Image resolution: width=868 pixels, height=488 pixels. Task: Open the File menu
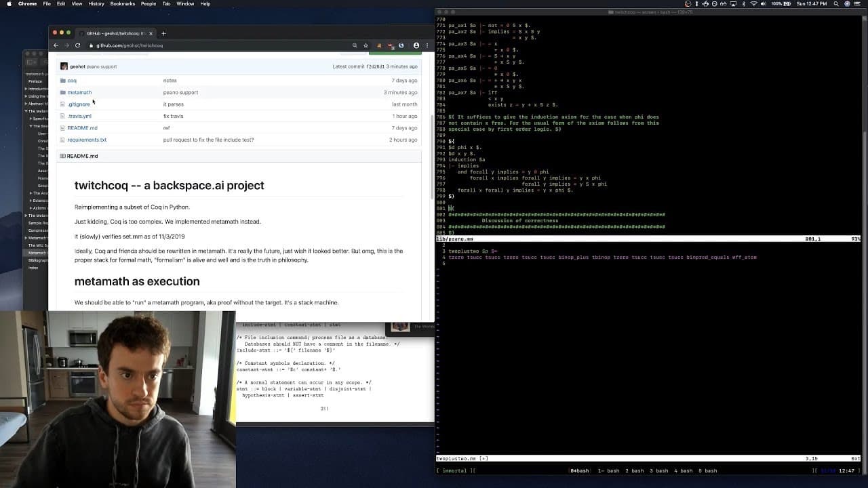click(x=47, y=4)
